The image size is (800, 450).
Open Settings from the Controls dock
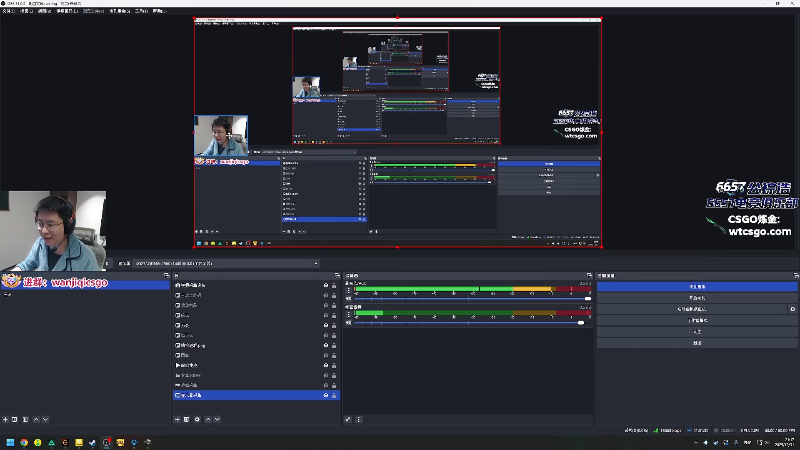697,332
